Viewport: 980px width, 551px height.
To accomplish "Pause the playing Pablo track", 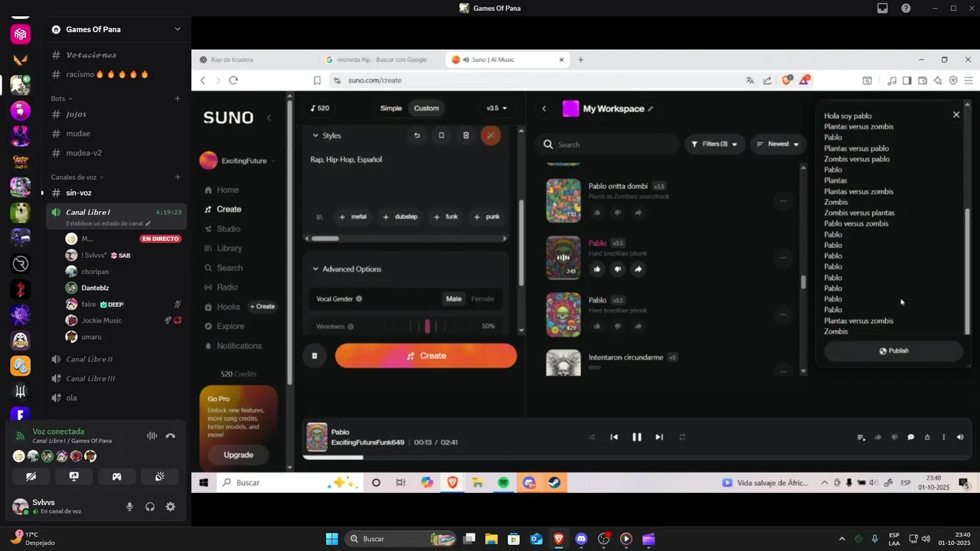I will click(x=636, y=437).
